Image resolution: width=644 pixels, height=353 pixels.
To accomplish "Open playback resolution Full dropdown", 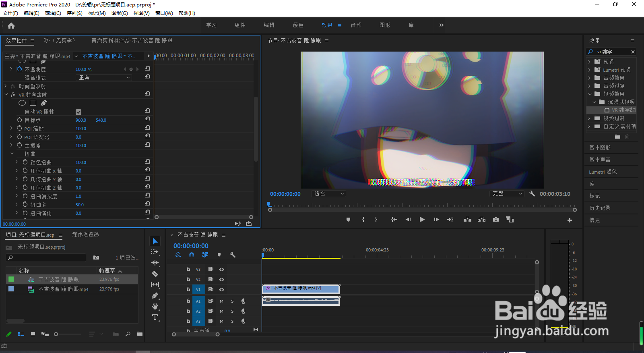I will (x=507, y=194).
